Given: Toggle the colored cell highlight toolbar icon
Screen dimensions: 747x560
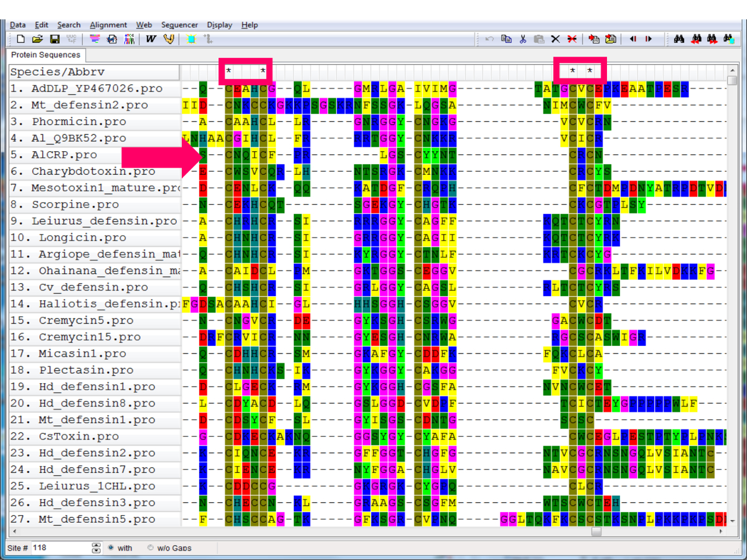Looking at the screenshot, I should pyautogui.click(x=191, y=39).
